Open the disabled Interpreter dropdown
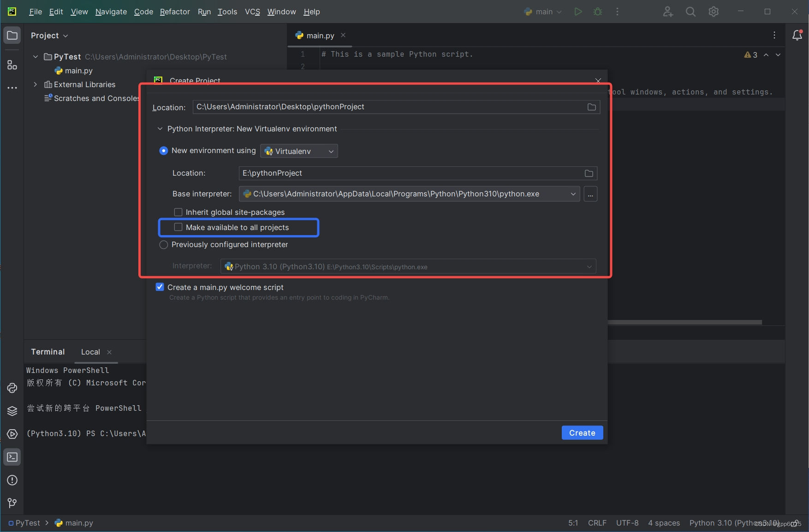Screen dimensions: 809x532 (x=408, y=266)
